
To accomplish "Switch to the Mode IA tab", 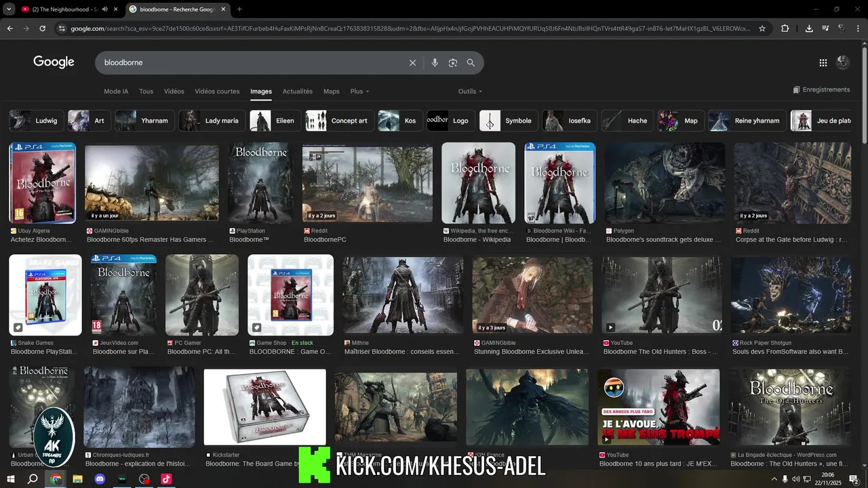I will [116, 91].
